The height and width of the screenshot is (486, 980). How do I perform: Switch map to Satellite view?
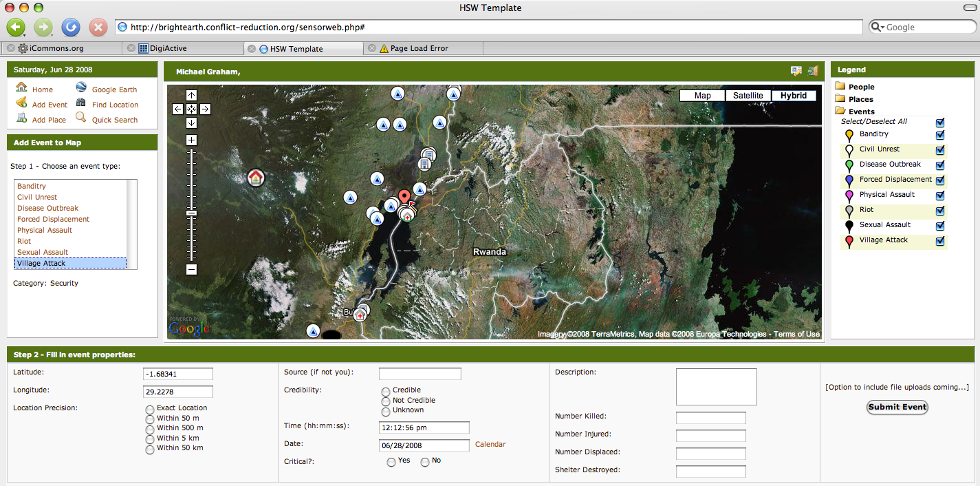point(748,96)
